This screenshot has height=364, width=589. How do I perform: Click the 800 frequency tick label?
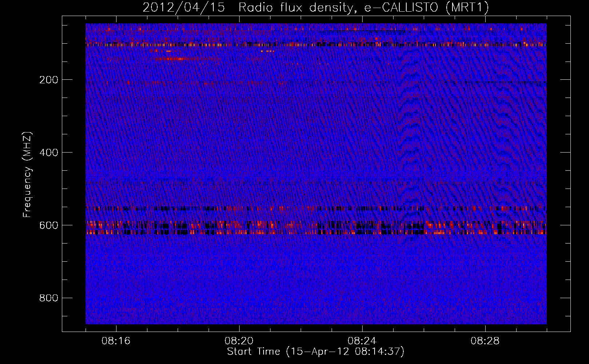click(x=49, y=298)
